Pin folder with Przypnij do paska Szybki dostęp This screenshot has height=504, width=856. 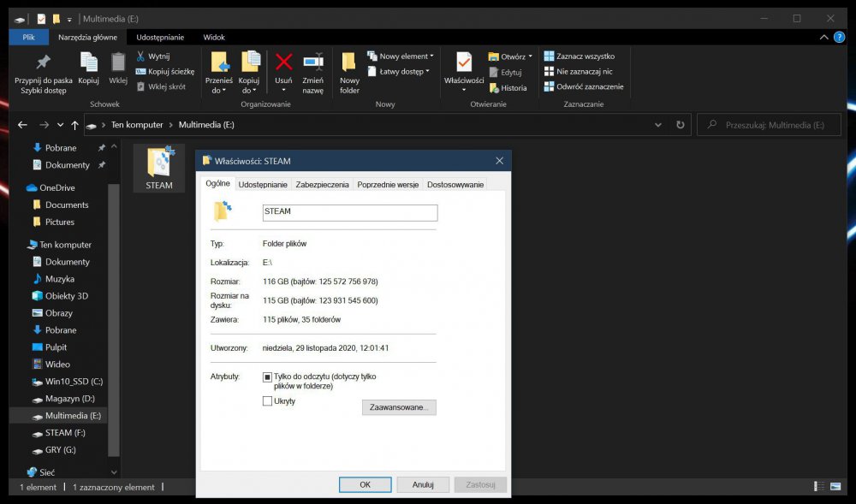pyautogui.click(x=43, y=62)
